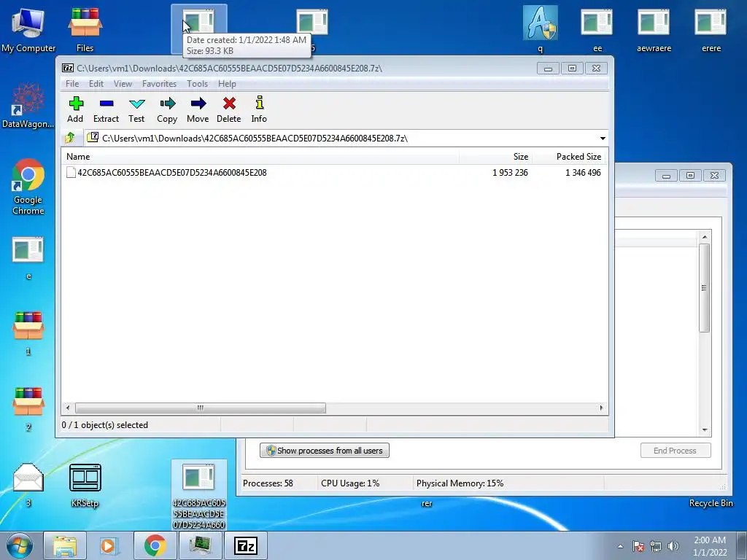The width and height of the screenshot is (747, 560).
Task: Click the Show Desktop strip on the taskbar
Action: pos(742,545)
